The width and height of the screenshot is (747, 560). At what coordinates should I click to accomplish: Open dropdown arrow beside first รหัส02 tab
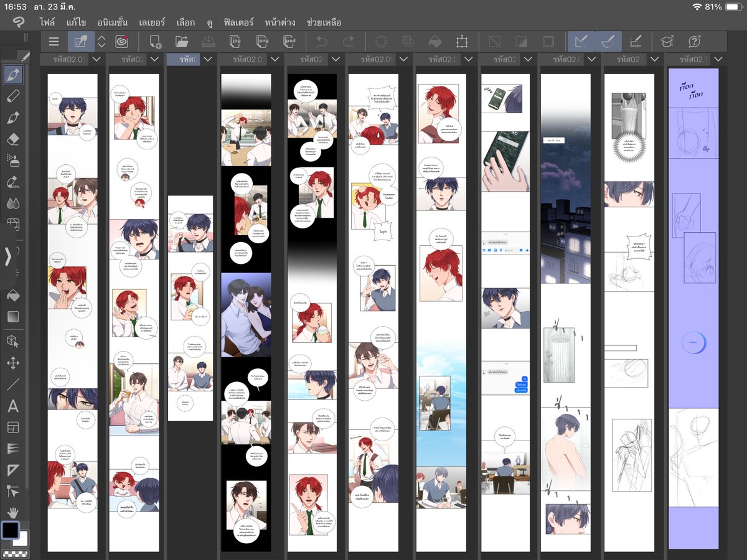96,59
